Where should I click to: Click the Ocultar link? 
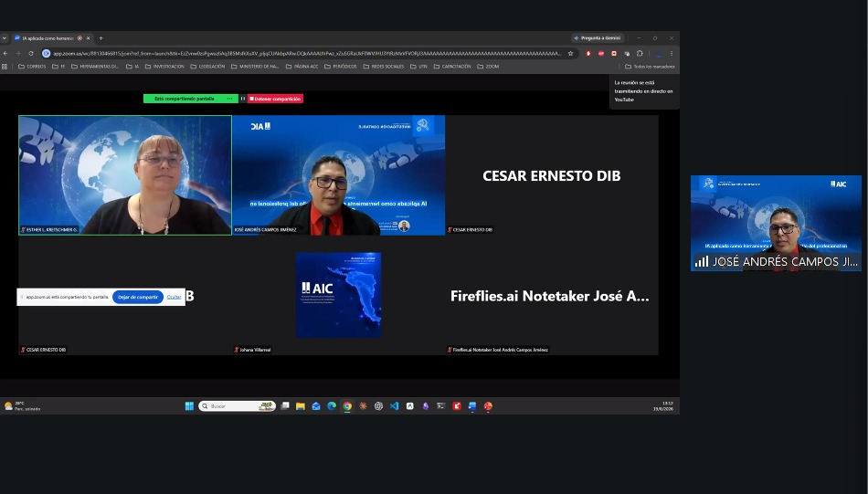coord(174,297)
